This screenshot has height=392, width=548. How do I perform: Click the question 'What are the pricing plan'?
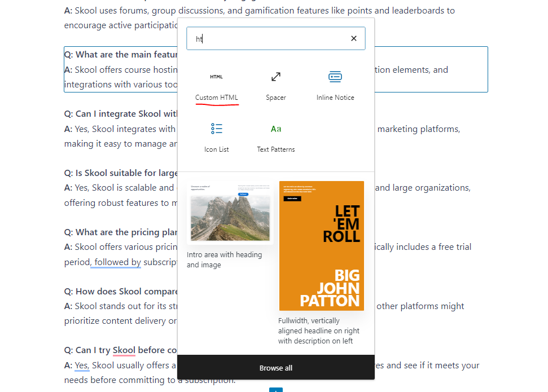point(121,232)
